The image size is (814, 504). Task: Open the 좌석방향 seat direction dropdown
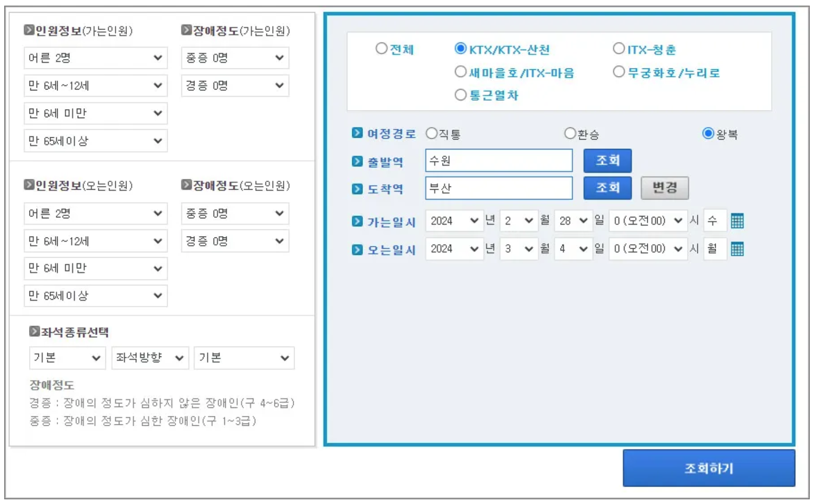pos(149,358)
